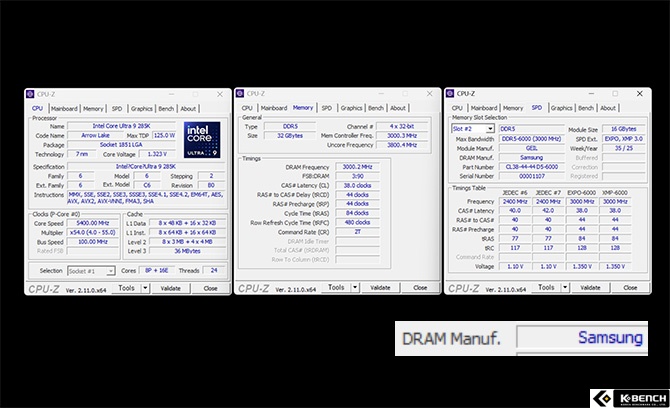Click the Intel Core Ultra 9 logo
Viewport: 670px width, 408px height.
[202, 140]
